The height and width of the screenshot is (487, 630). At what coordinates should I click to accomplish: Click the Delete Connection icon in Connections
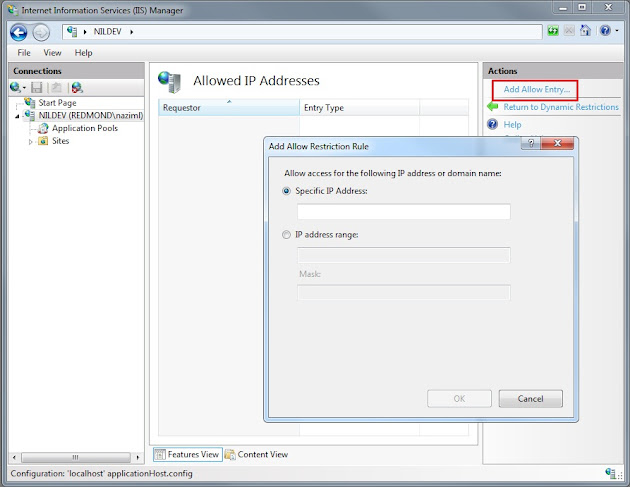click(x=77, y=87)
